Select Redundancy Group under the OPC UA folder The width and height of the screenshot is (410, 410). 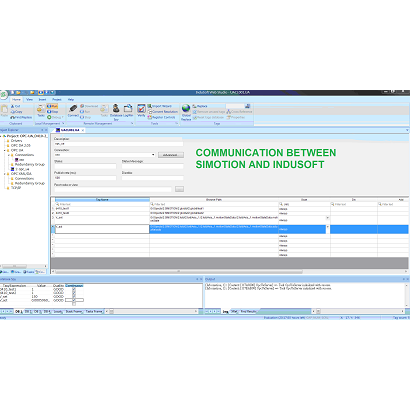[28, 164]
